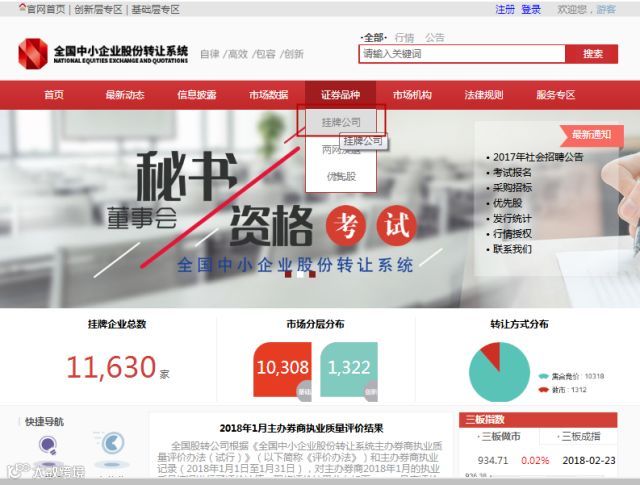This screenshot has width=640, height=485.
Task: Open 2018年1月主办券商执业质量评价结果 headline
Action: pyautogui.click(x=301, y=428)
